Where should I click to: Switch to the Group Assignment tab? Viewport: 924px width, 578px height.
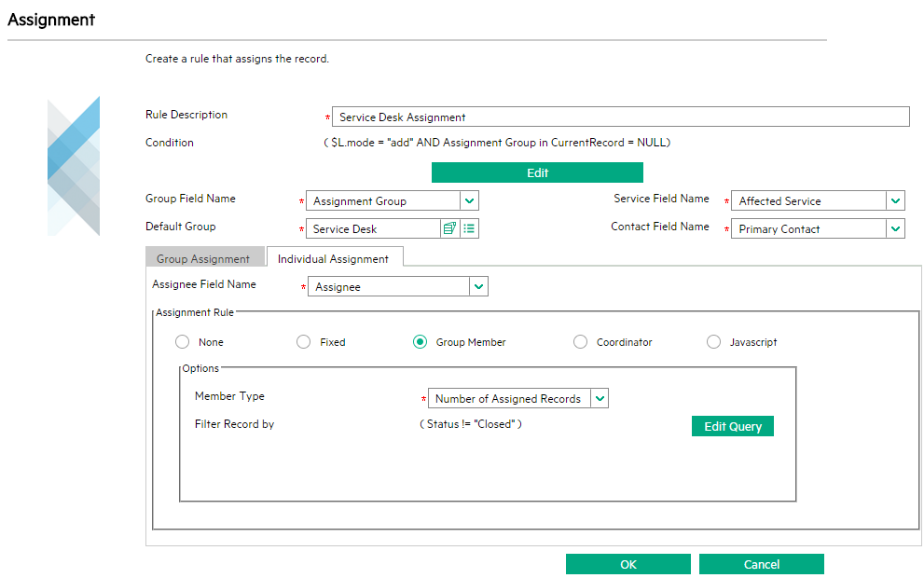pos(203,258)
